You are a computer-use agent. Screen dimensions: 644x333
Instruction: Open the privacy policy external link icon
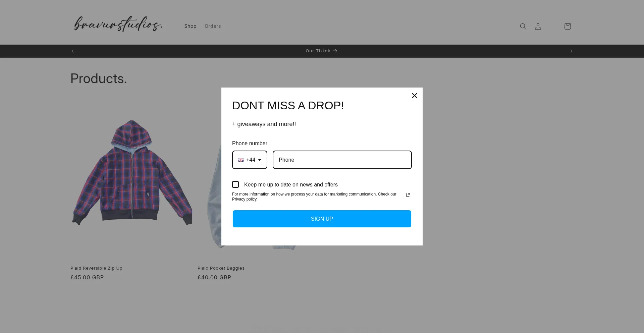[408, 195]
